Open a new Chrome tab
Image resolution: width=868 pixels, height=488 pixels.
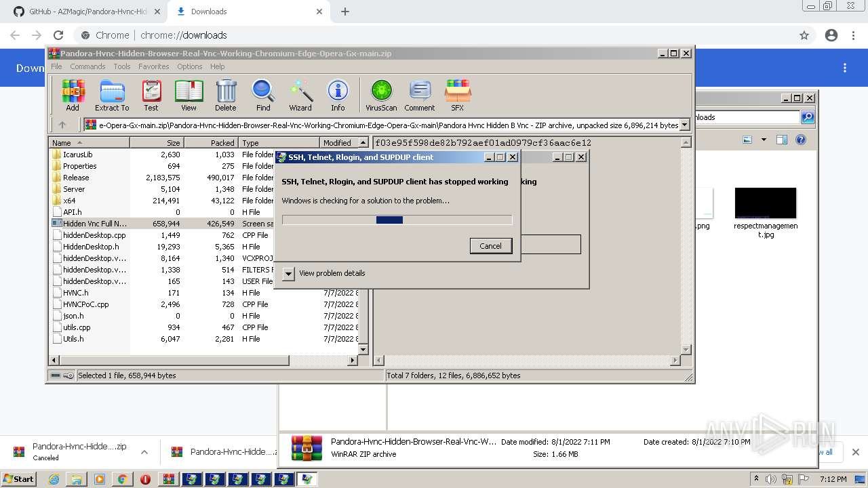pyautogui.click(x=345, y=12)
